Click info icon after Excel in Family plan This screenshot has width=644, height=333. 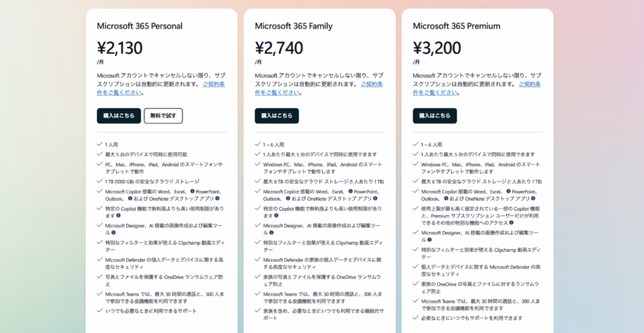pos(349,191)
